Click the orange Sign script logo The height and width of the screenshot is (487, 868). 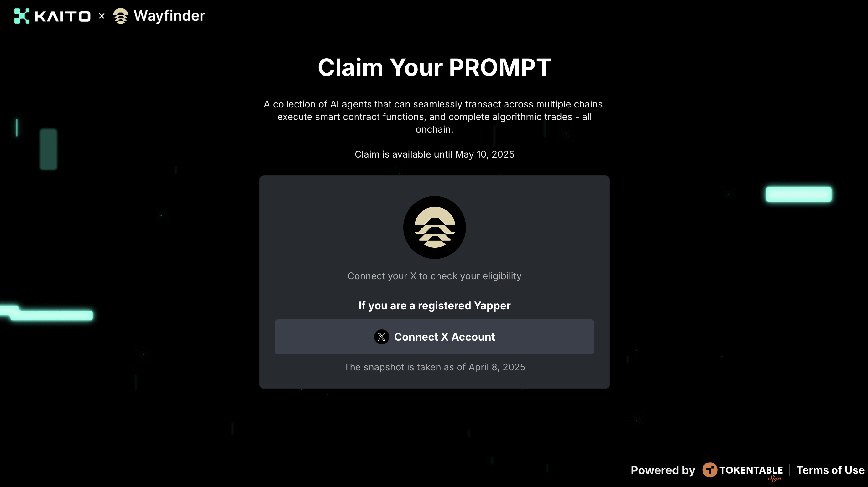775,478
